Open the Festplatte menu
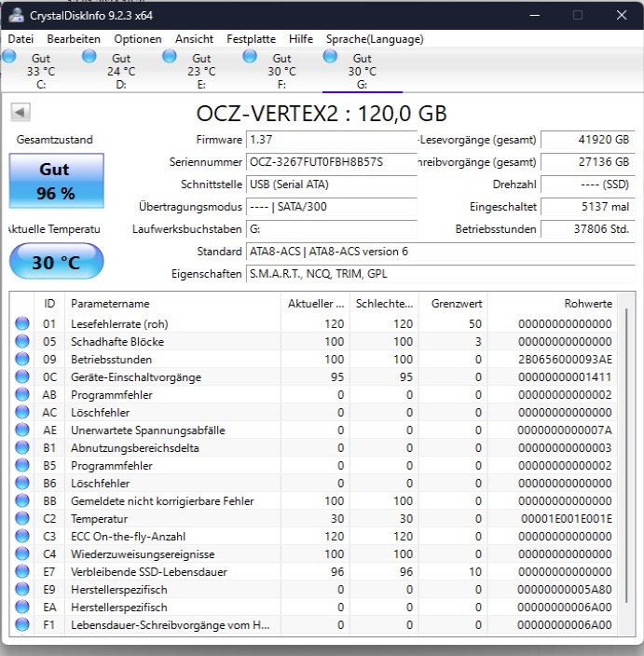Image resolution: width=644 pixels, height=656 pixels. coord(251,39)
